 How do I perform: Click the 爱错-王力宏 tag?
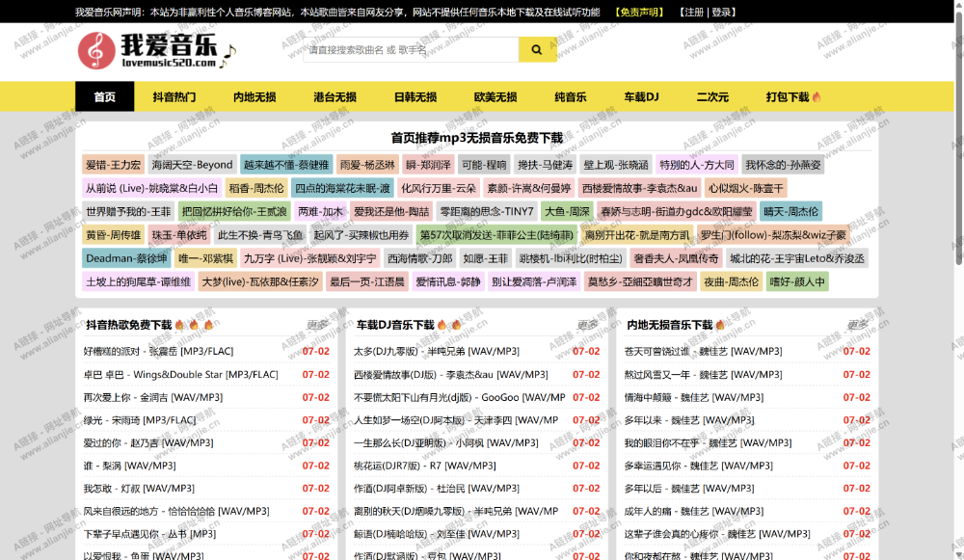[113, 165]
